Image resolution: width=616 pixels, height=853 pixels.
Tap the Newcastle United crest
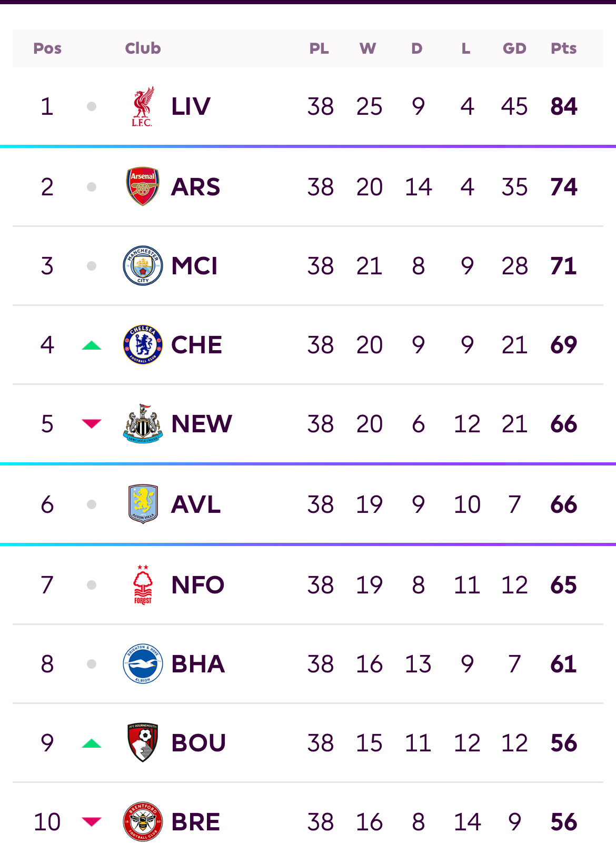(143, 424)
